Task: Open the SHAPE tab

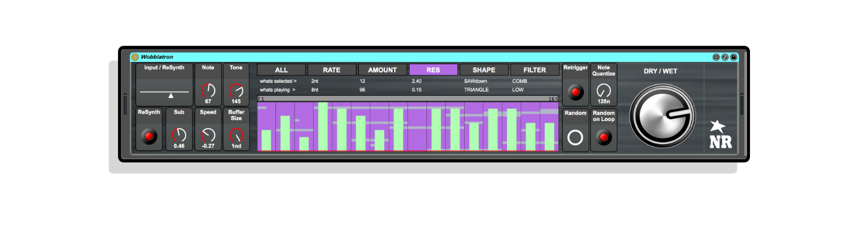Action: coord(484,70)
